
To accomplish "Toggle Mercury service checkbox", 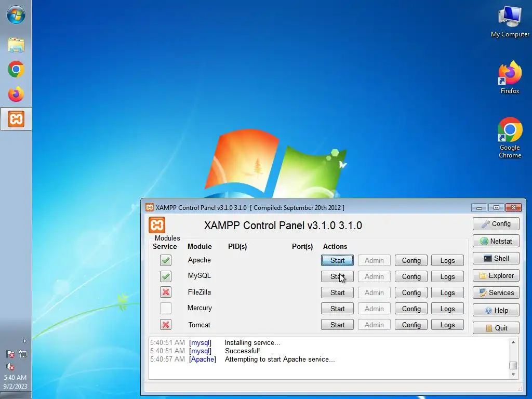I will [x=166, y=308].
